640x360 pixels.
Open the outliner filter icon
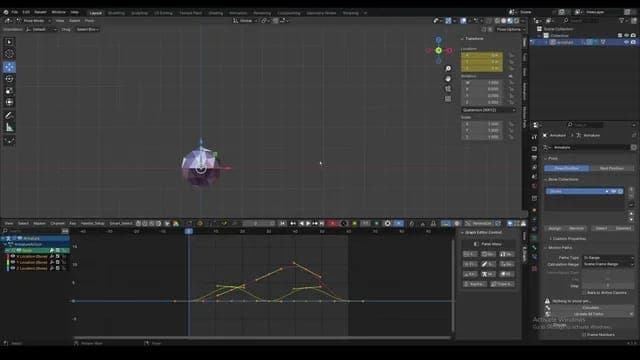pyautogui.click(x=622, y=20)
